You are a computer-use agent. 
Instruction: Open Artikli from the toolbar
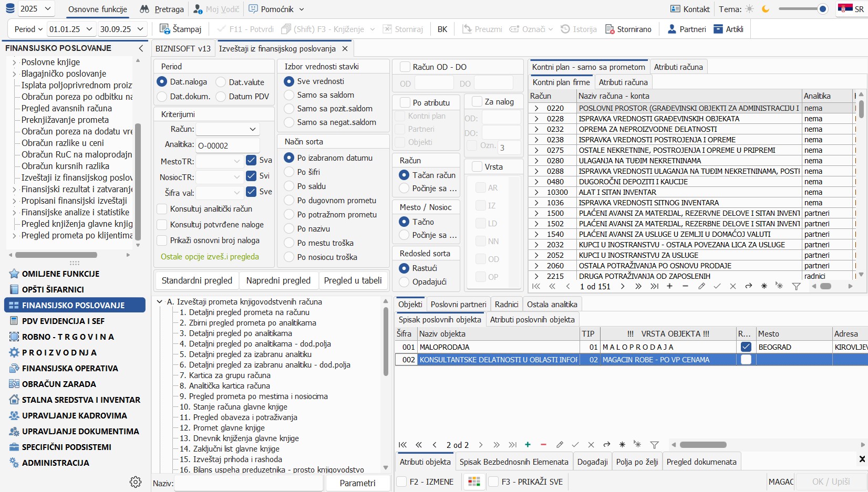tap(728, 29)
